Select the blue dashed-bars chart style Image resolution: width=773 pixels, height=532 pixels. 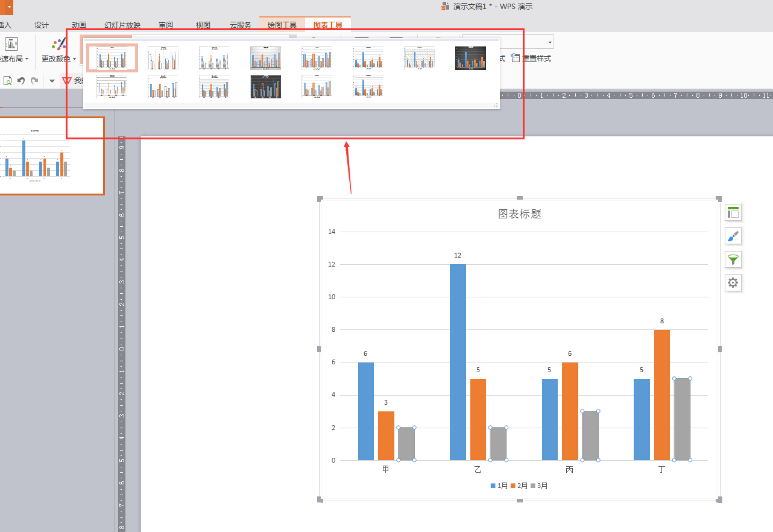(x=215, y=58)
